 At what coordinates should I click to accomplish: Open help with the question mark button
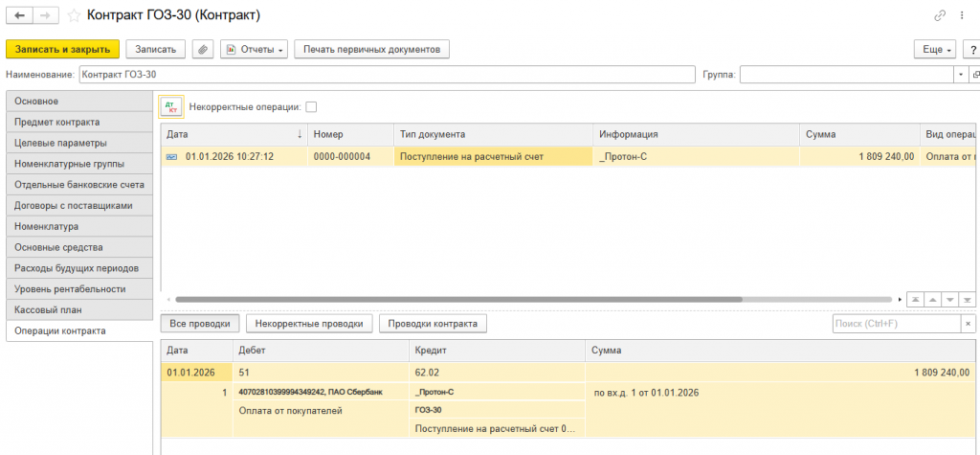pyautogui.click(x=973, y=50)
